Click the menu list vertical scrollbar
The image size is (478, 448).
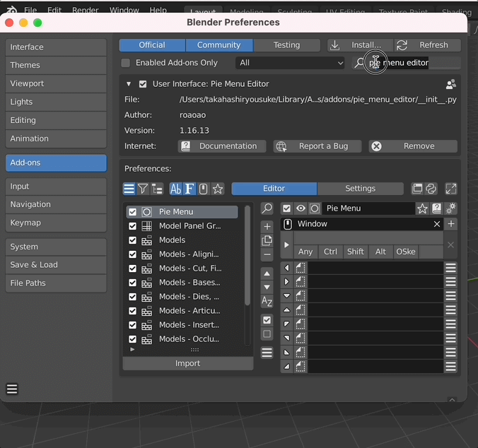tap(247, 254)
